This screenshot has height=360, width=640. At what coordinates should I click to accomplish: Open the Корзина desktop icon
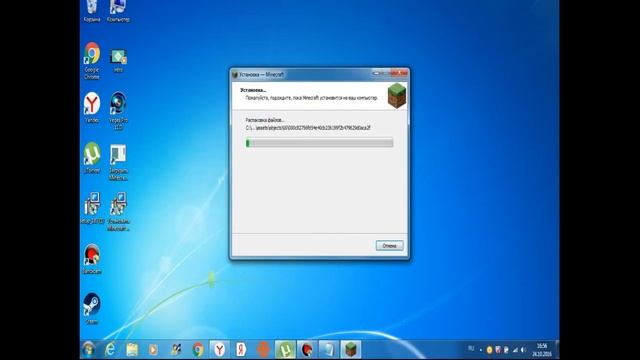click(92, 11)
